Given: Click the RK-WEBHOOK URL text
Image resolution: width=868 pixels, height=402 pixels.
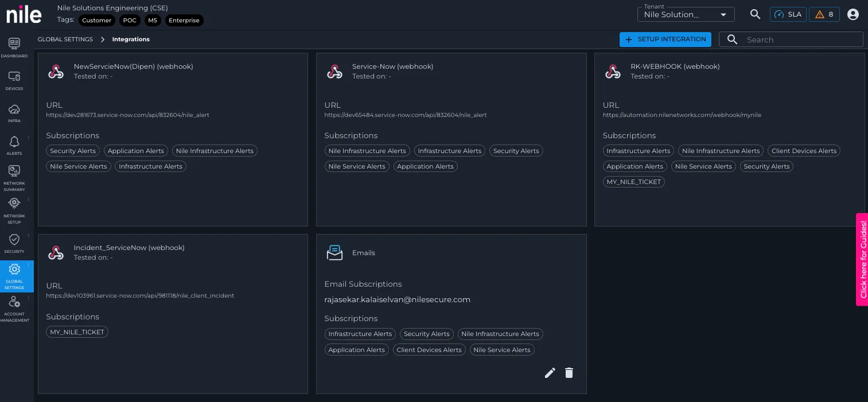Looking at the screenshot, I should coord(682,115).
